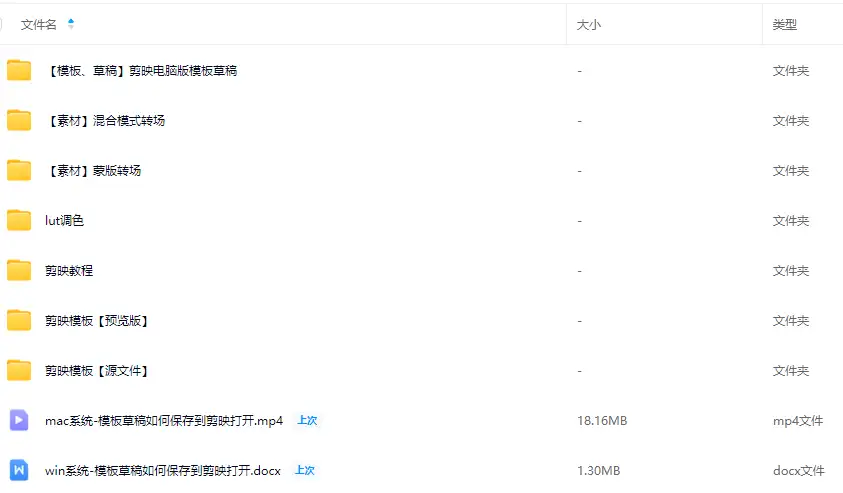Select the 剪映教程 row by its name
Viewport: 843px width, 493px height.
pos(69,271)
